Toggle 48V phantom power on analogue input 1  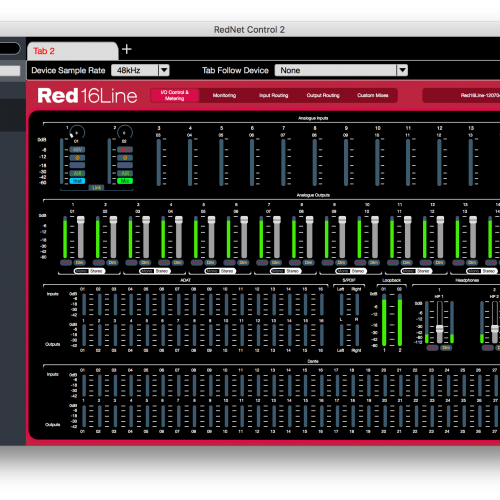click(77, 150)
